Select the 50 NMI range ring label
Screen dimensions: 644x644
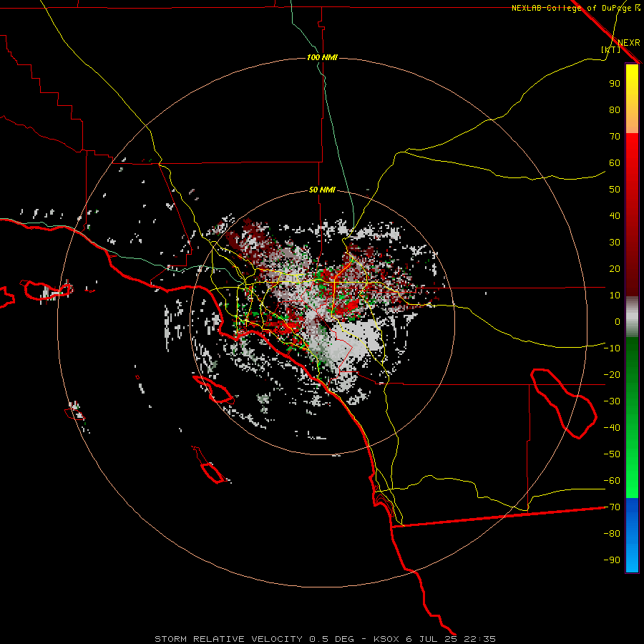click(x=322, y=190)
